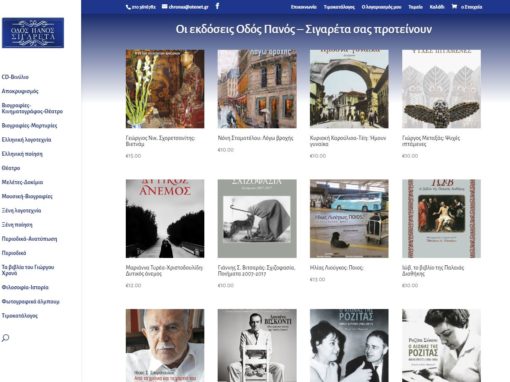The width and height of the screenshot is (510, 382).
Task: Open the Φιλοσοφία-Ιστορία category
Action: pyautogui.click(x=25, y=287)
